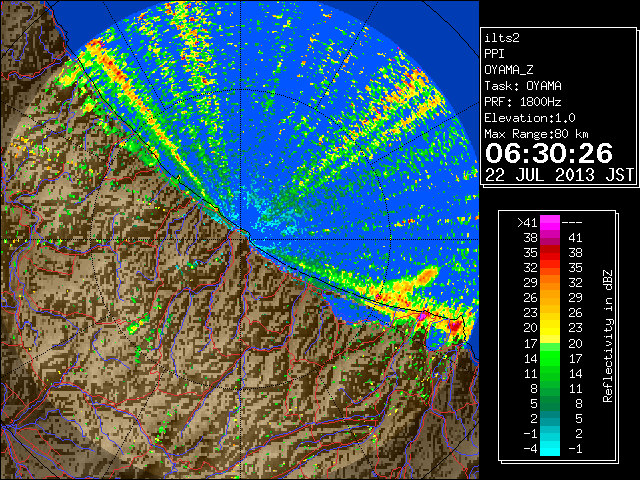Select the 'Elevation:1.0' text
The image size is (640, 480).
pos(530,118)
